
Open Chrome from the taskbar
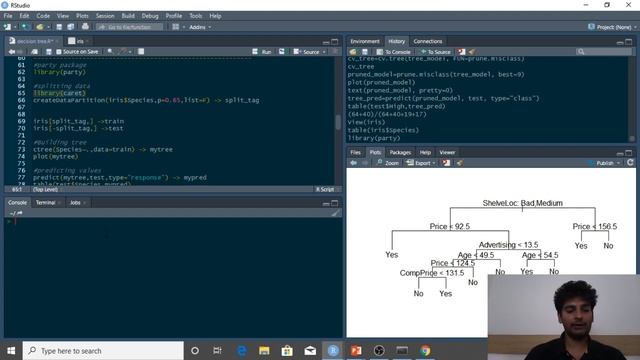425,351
